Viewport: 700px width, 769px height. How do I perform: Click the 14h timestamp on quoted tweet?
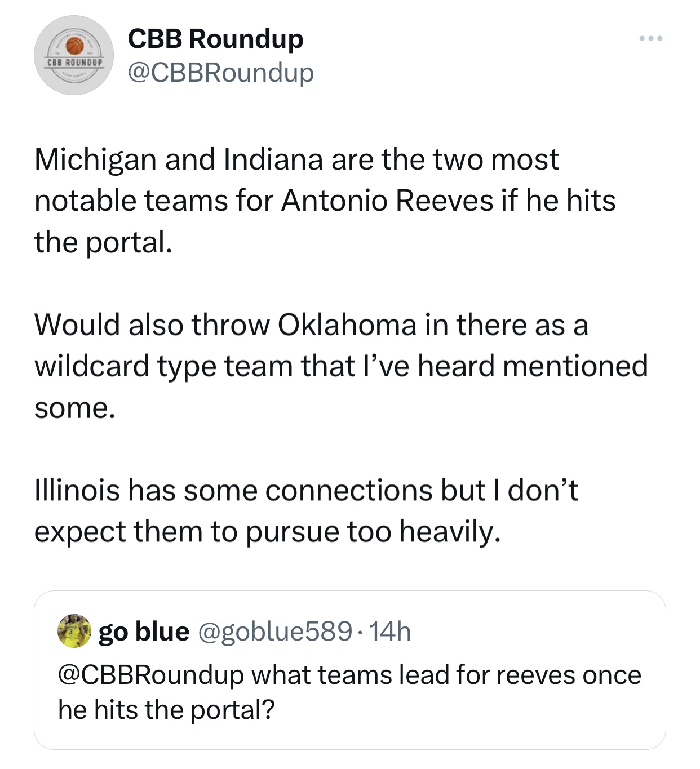coord(391,632)
